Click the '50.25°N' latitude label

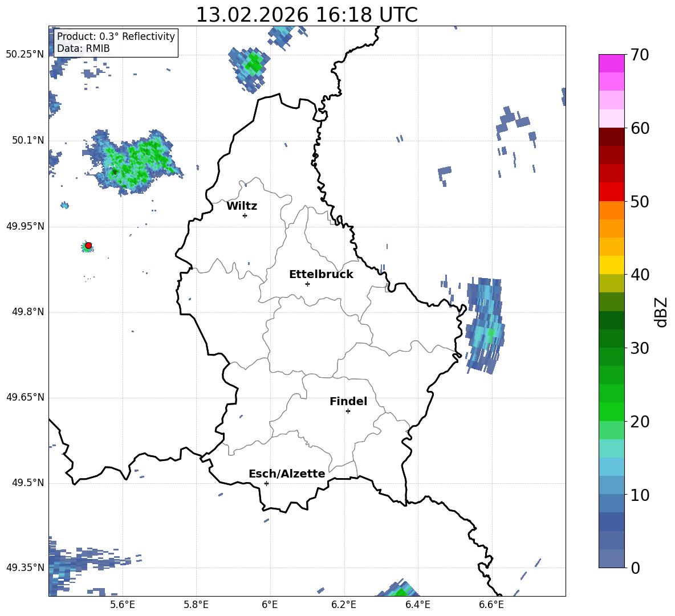[x=25, y=55]
